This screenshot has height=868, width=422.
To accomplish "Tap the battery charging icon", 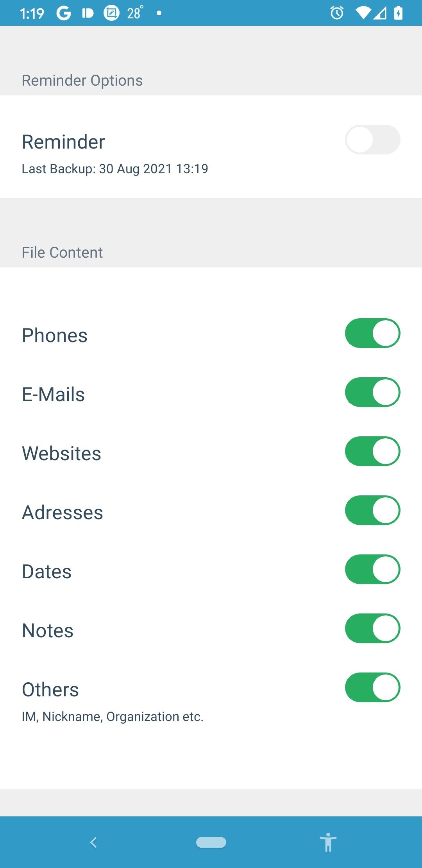I will click(398, 13).
